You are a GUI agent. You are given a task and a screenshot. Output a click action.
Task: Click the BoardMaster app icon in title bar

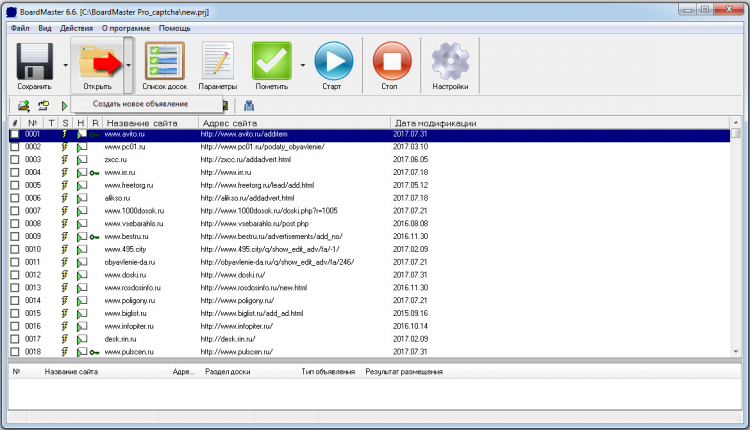tap(11, 11)
